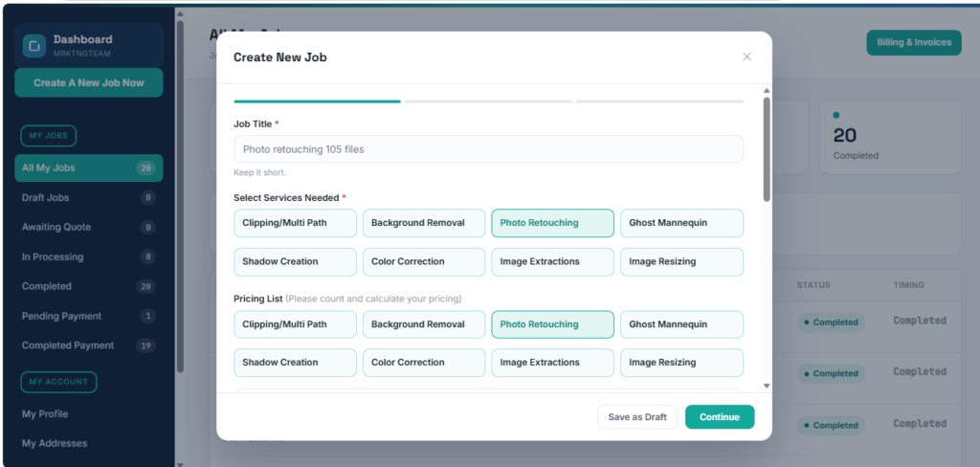The image size is (980, 467).
Task: Select Shadow Creation in Pricing List
Action: pyautogui.click(x=295, y=363)
